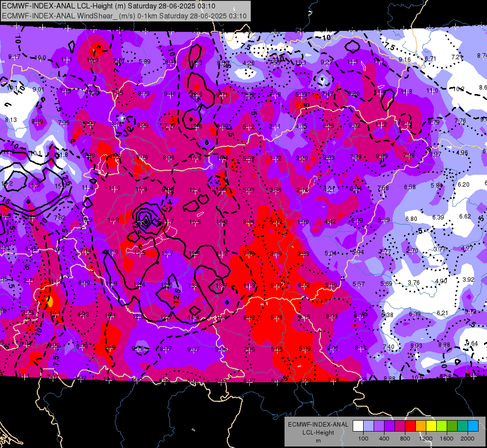Select the teal legend swatch

tap(463, 426)
